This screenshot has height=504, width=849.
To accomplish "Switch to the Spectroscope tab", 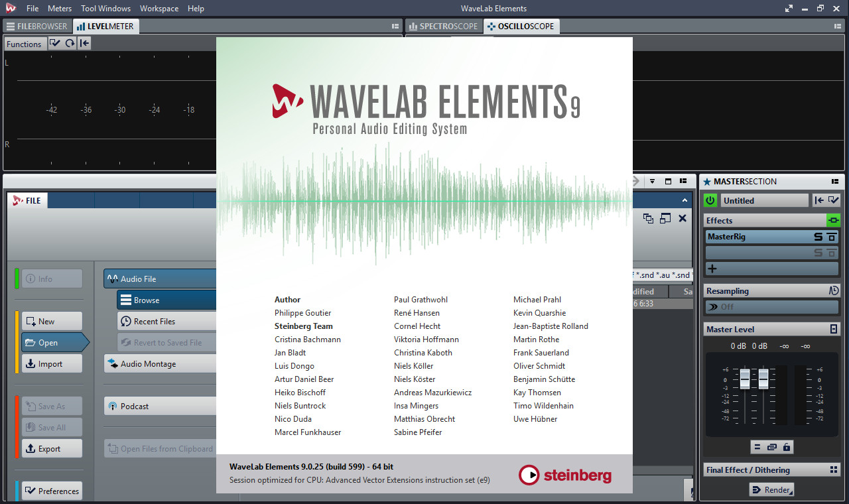I will pos(443,27).
